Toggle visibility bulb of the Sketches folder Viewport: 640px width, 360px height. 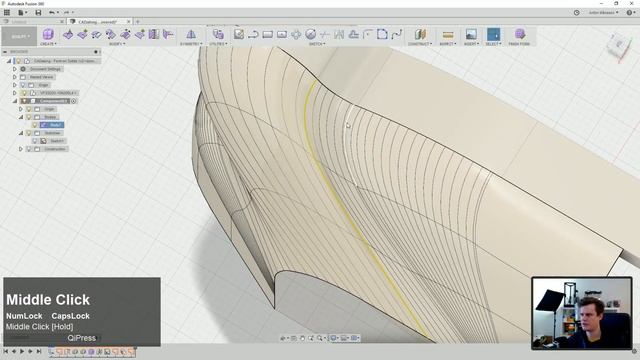pyautogui.click(x=29, y=133)
